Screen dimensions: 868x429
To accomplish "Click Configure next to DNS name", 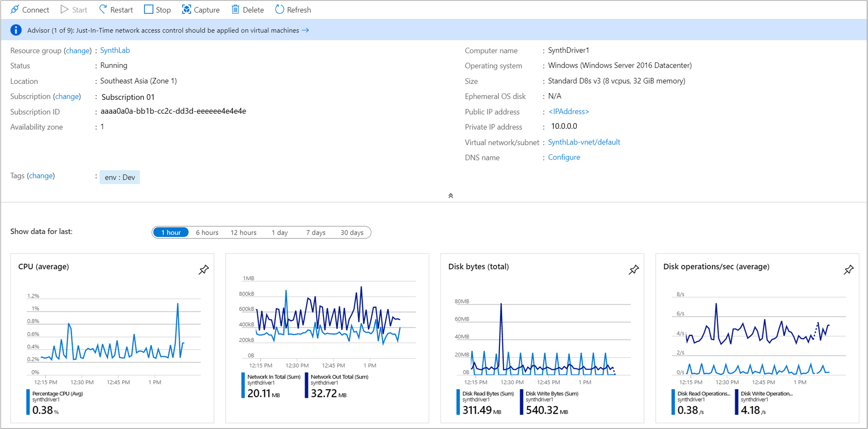I will tap(564, 157).
